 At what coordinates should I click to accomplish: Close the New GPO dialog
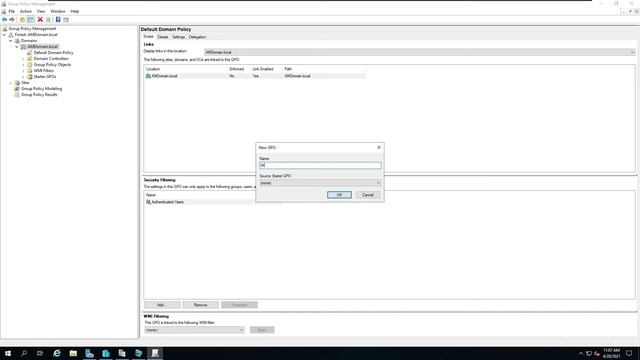tap(379, 147)
